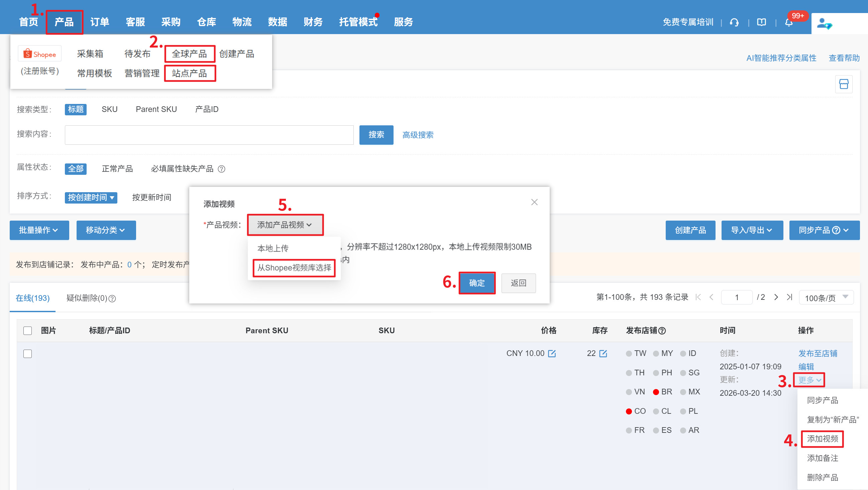Open the help book icon in header
The image size is (868, 490).
[761, 22]
